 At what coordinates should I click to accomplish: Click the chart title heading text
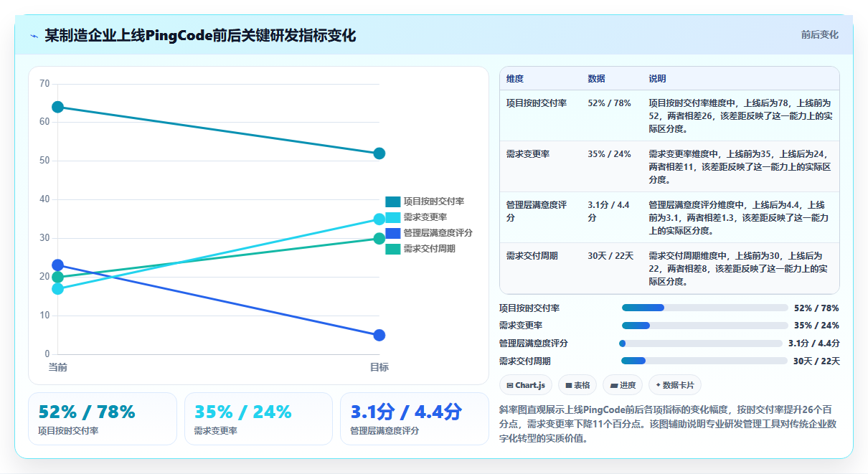200,36
